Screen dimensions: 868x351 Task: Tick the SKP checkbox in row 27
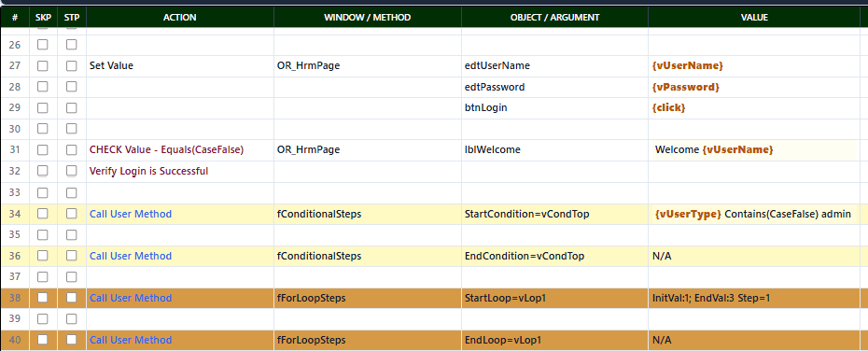point(43,66)
